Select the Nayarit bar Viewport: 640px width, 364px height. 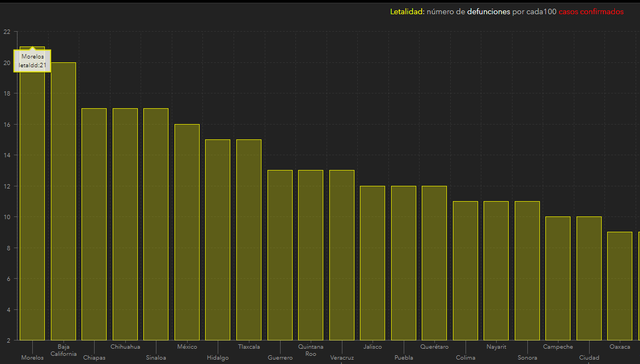pos(496,271)
